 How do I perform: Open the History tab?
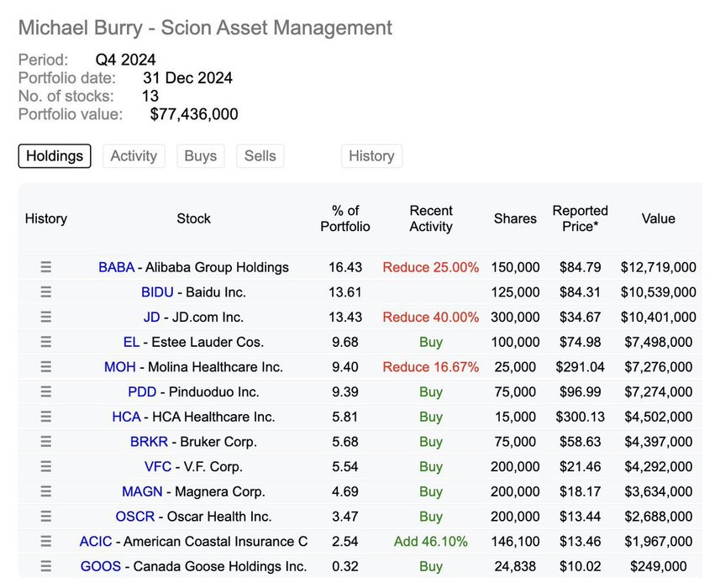click(371, 156)
